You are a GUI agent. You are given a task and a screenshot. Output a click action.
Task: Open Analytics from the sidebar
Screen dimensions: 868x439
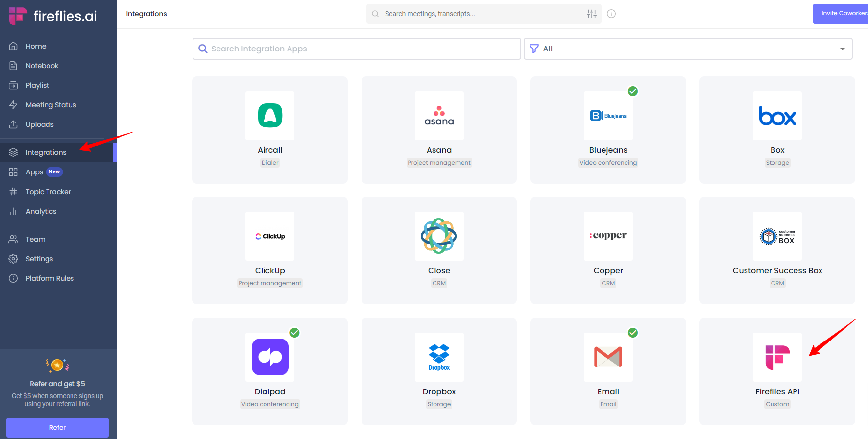(41, 211)
